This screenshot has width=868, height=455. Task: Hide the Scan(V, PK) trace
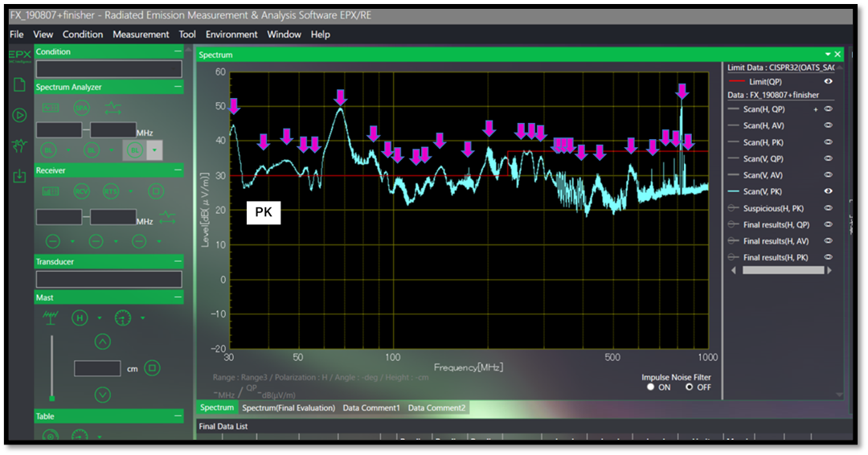tap(828, 191)
